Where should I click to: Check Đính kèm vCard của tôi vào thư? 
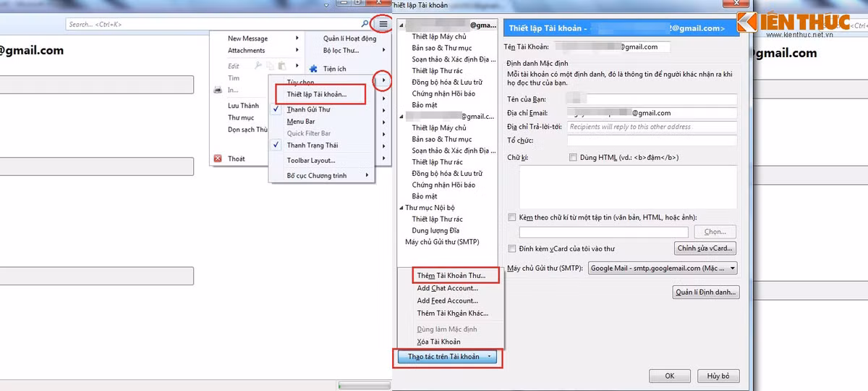coord(512,248)
